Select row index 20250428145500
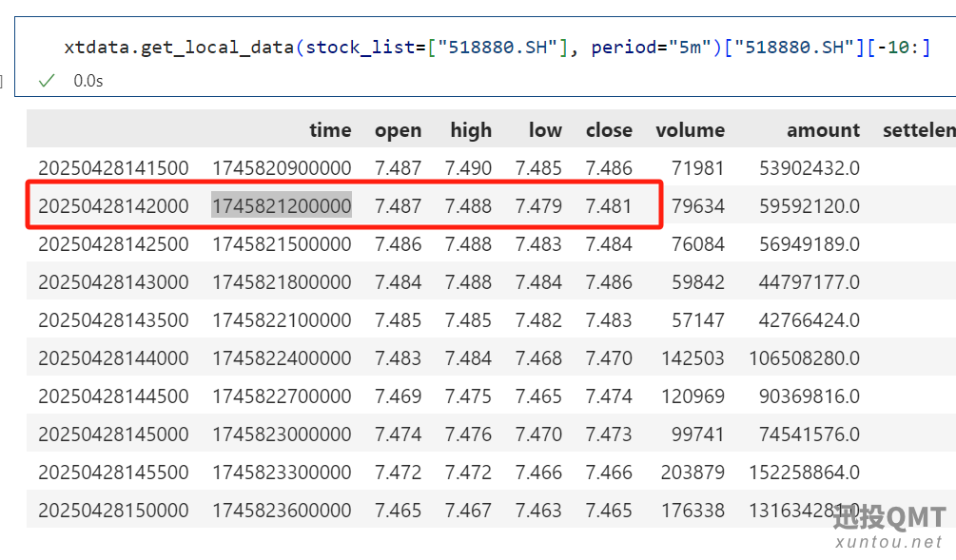 point(113,473)
